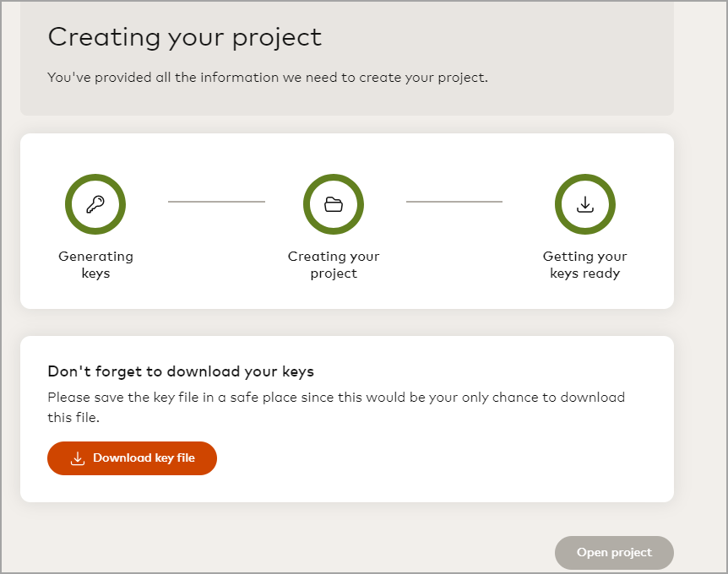Click the 'You've provided all the information' subtitle
This screenshot has width=728, height=574.
point(268,78)
